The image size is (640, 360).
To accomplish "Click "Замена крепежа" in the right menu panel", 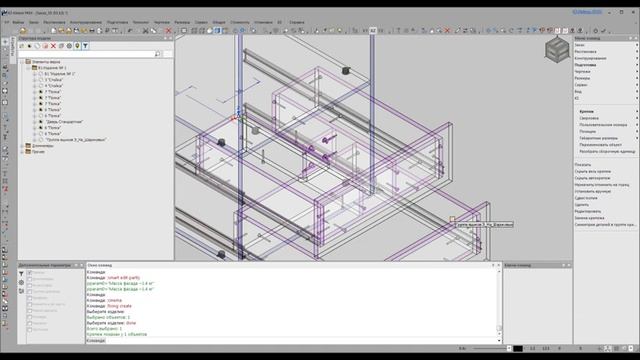I will click(x=589, y=218).
